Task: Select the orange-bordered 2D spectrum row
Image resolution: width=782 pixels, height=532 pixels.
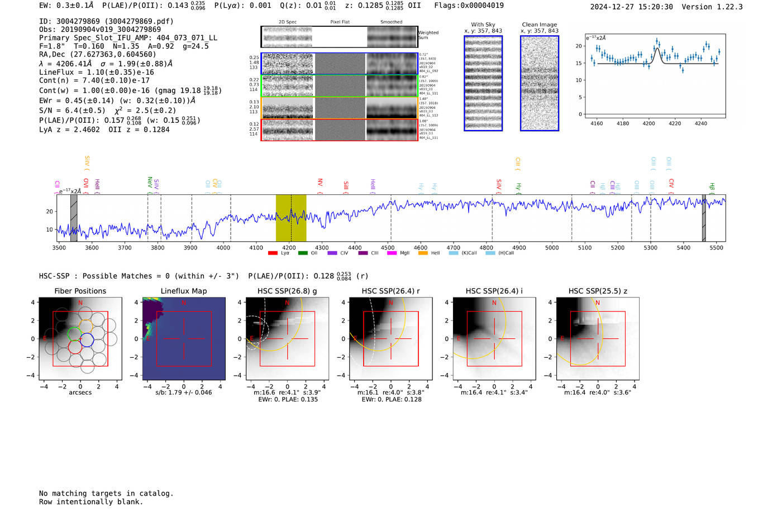Action: click(340, 108)
